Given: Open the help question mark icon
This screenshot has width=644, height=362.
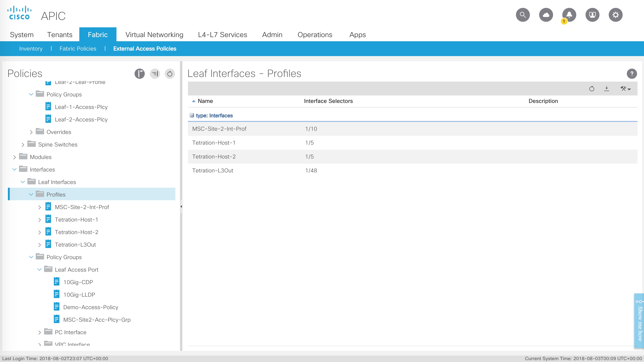Looking at the screenshot, I should coord(631,74).
